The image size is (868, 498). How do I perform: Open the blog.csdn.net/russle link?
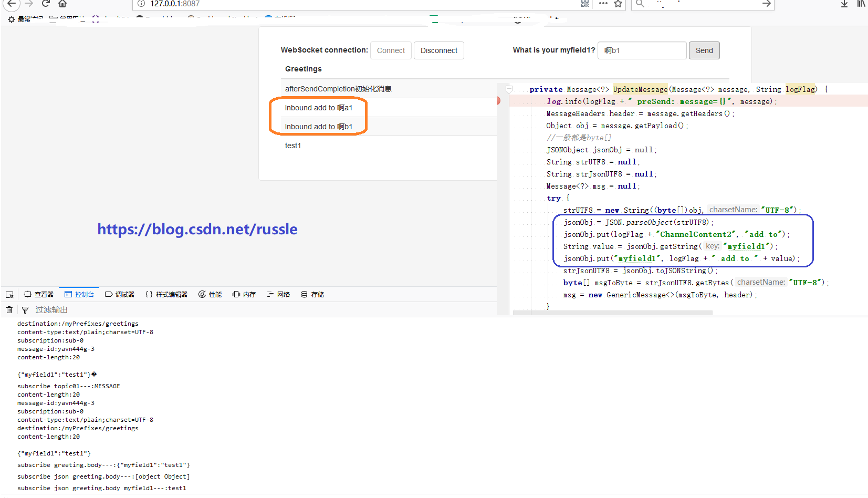(x=197, y=229)
